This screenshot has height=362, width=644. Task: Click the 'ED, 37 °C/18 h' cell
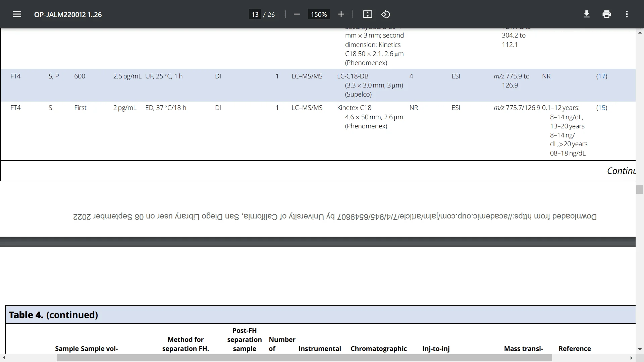tap(166, 108)
